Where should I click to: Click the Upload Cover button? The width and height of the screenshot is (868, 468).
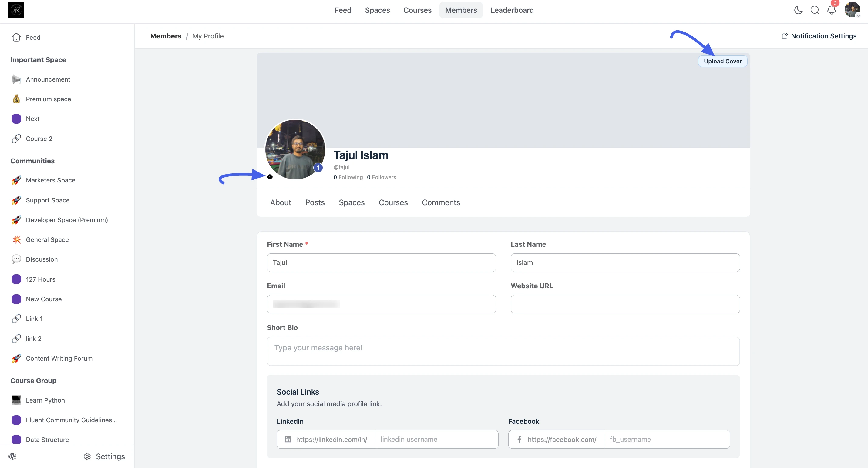[x=722, y=61]
